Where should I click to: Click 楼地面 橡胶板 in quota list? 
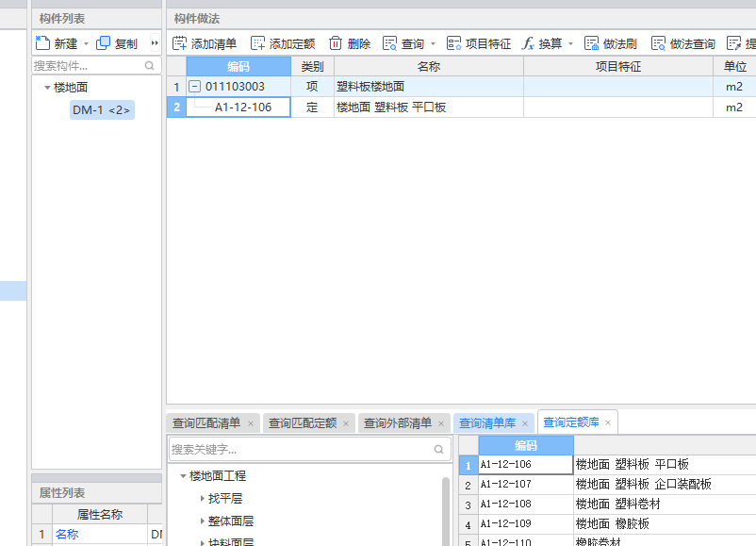[x=613, y=523]
